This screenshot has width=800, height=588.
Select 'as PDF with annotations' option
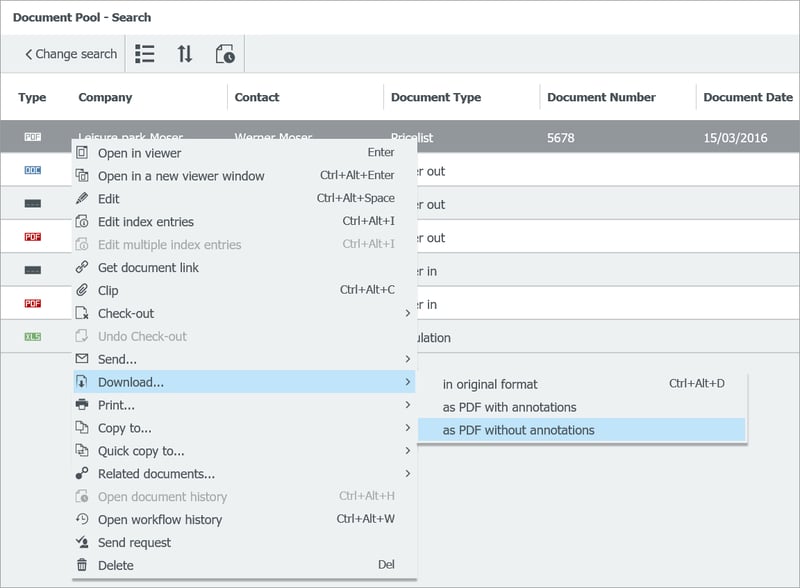(510, 407)
